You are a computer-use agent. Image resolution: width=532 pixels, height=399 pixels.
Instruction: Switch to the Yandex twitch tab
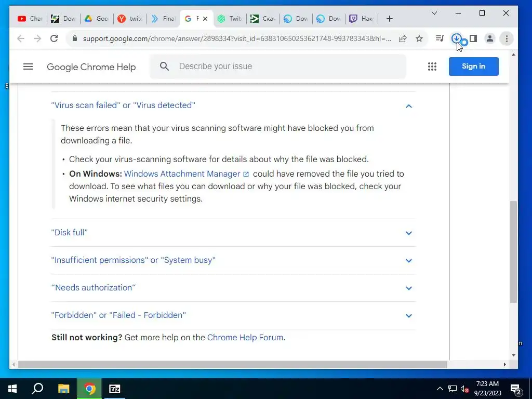click(130, 19)
